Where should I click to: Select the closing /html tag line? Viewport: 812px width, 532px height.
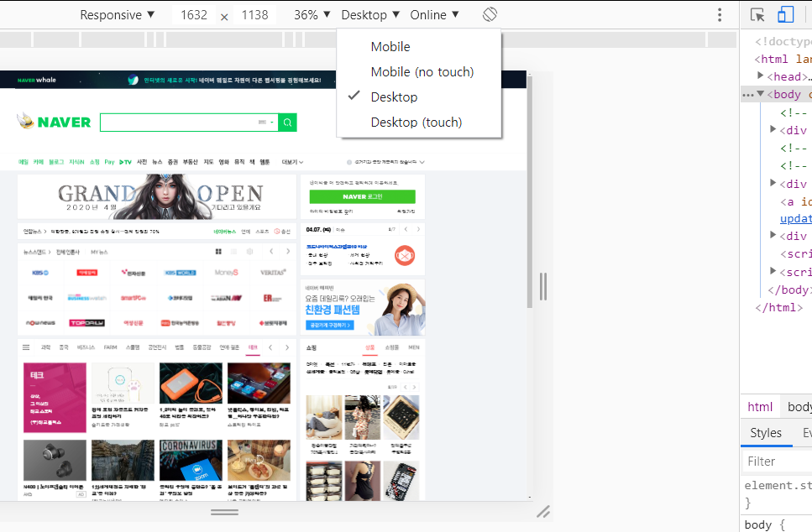[779, 307]
